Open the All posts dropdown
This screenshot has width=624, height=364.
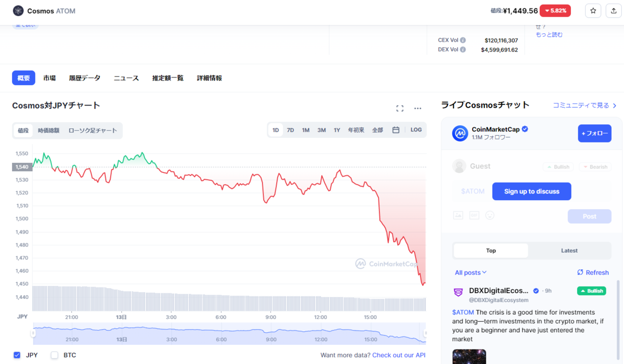[x=471, y=272]
